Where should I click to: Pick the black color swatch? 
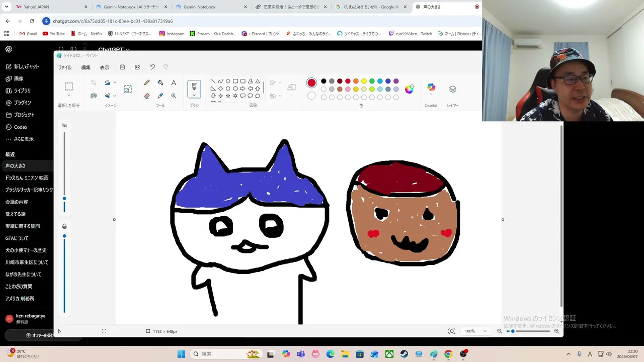(324, 81)
